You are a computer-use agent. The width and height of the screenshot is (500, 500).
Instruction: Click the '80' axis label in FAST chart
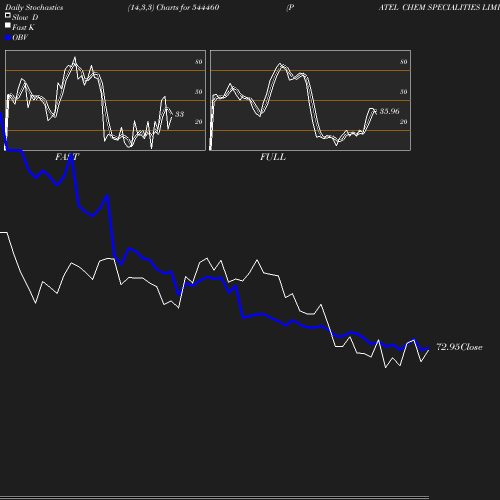pyautogui.click(x=198, y=62)
